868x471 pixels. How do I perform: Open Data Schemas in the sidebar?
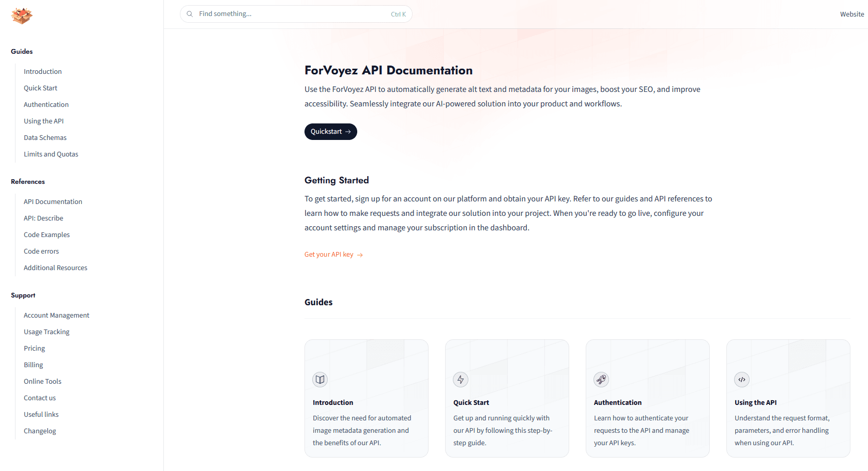coord(45,137)
